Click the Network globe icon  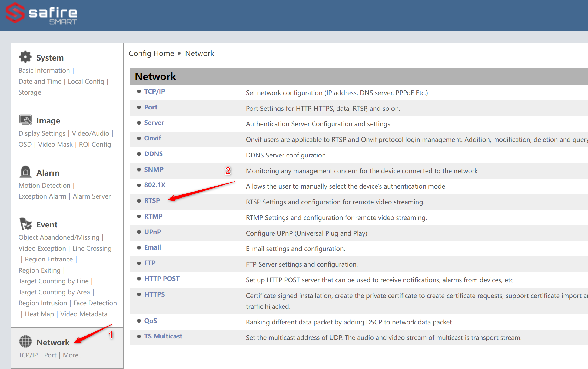tap(25, 341)
